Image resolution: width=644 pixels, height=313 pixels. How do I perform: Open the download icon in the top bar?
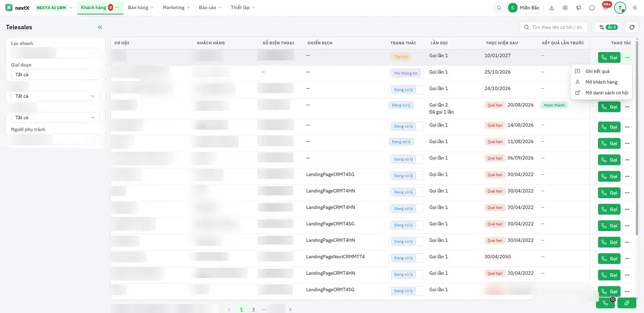[552, 8]
